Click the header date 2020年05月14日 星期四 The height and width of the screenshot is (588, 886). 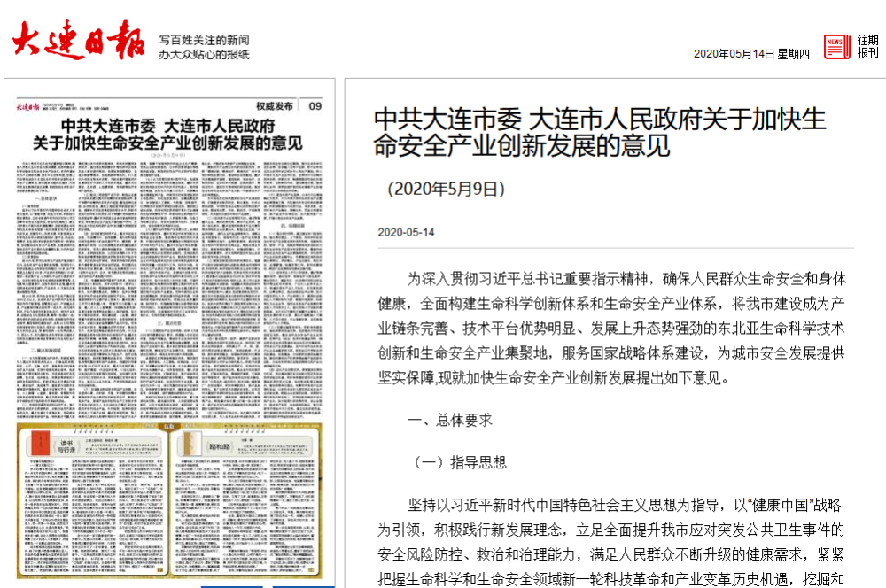point(750,54)
